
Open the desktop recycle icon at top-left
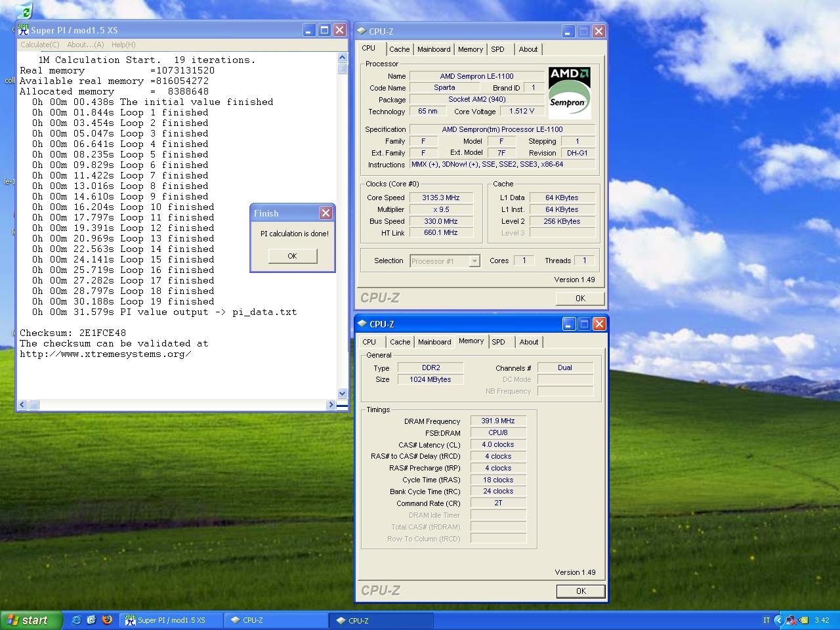(x=24, y=10)
